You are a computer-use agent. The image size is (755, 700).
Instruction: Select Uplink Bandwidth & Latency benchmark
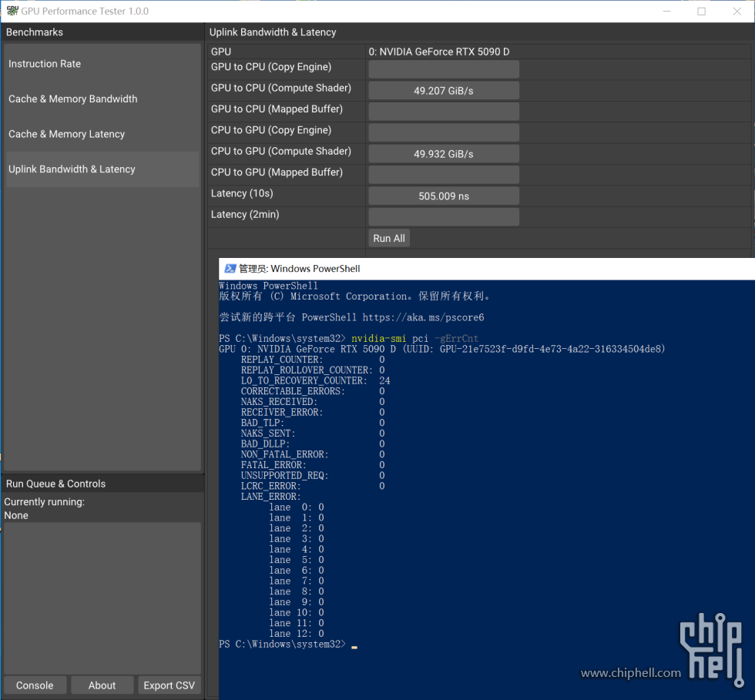coord(102,169)
